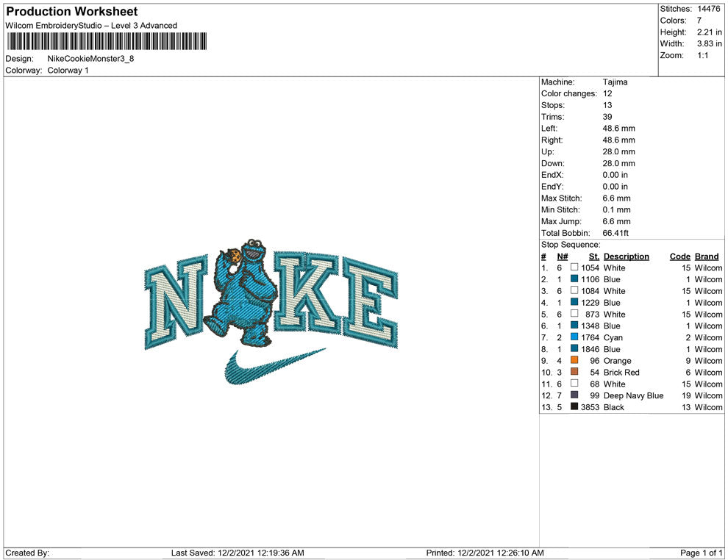Click the Stitches value '14476'
Viewport: 728px width, 560px height.
click(x=708, y=9)
